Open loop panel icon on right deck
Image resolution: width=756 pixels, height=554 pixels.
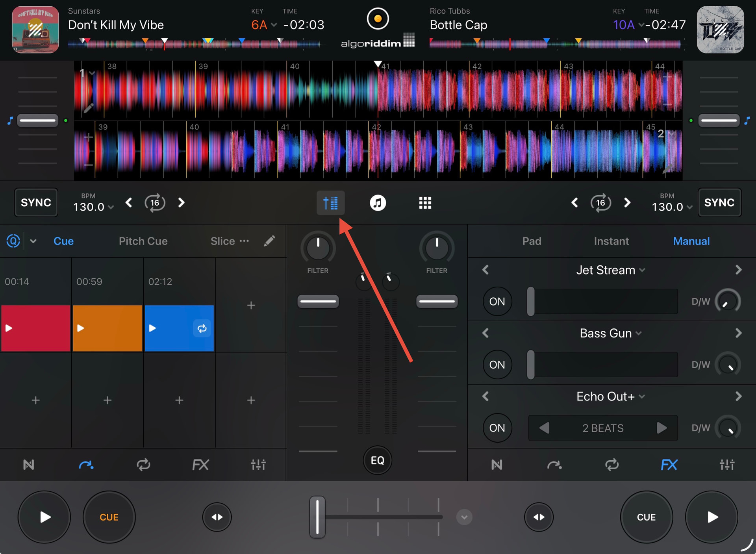point(612,465)
